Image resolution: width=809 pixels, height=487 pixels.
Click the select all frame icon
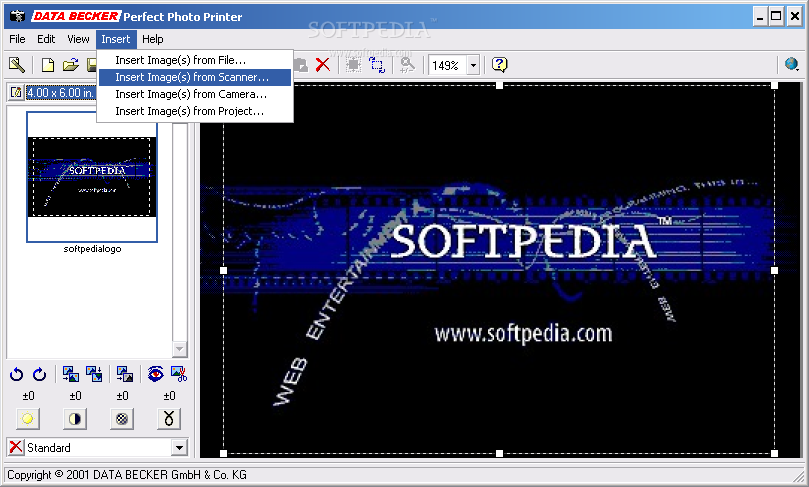[x=354, y=65]
